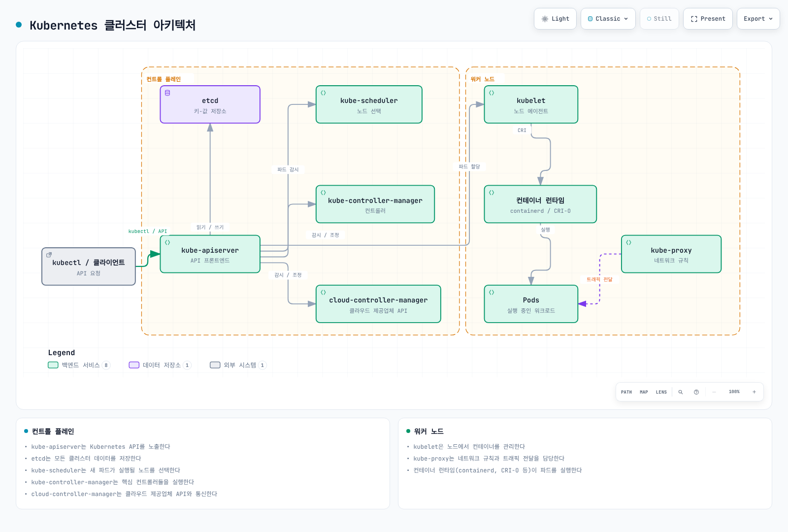The image size is (788, 532).
Task: Click the Legend heading
Action: (x=62, y=353)
